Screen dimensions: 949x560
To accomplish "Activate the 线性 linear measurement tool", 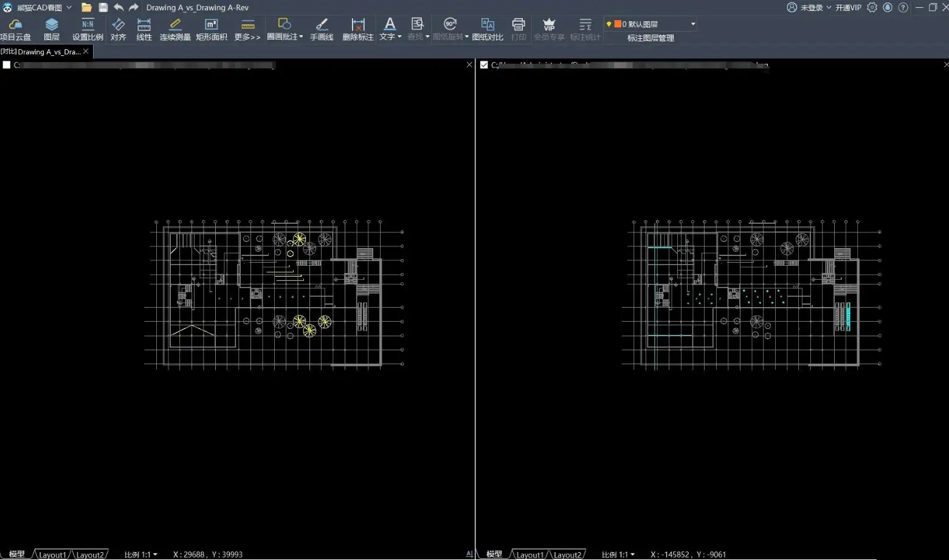I will pyautogui.click(x=144, y=29).
